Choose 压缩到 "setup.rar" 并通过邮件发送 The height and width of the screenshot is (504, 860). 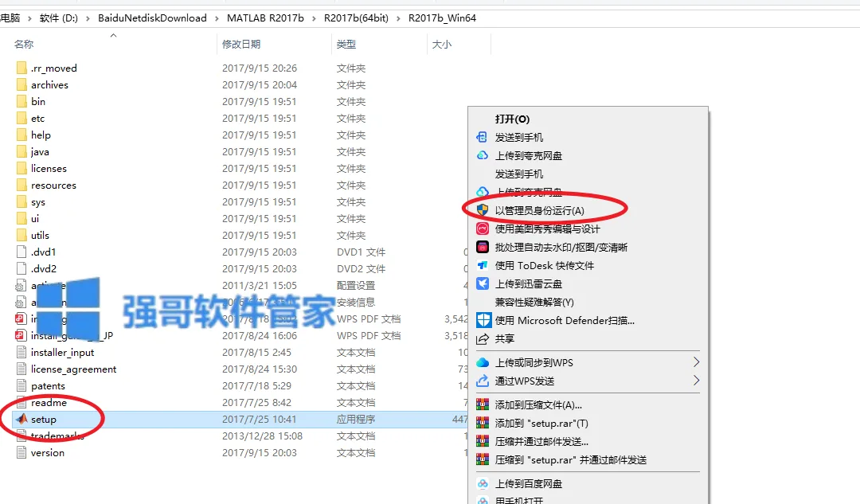(570, 460)
